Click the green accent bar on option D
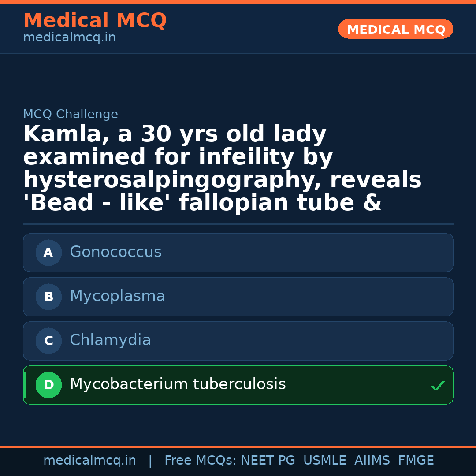 tap(25, 385)
